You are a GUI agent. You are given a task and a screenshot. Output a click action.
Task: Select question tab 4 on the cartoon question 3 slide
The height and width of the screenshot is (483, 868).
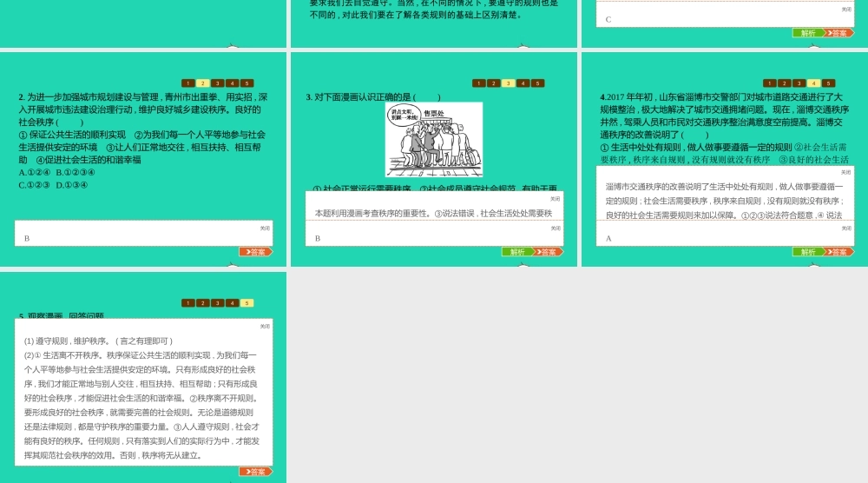pyautogui.click(x=523, y=83)
